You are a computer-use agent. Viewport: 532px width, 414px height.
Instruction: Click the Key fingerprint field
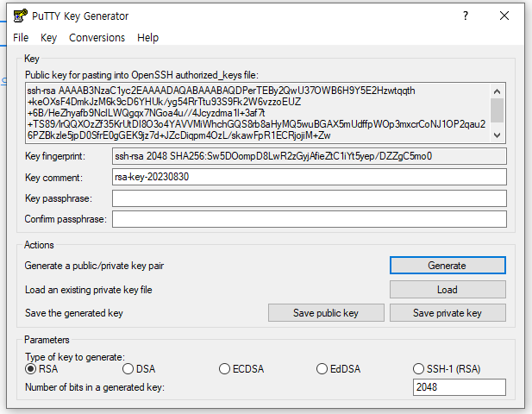310,156
